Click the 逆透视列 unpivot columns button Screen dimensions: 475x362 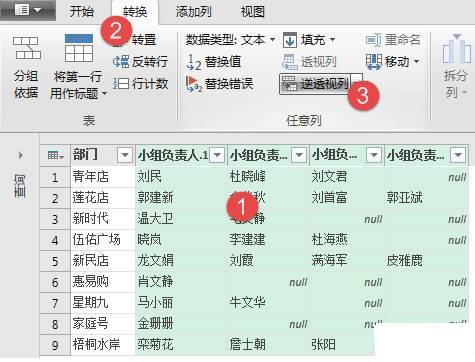pyautogui.click(x=315, y=84)
